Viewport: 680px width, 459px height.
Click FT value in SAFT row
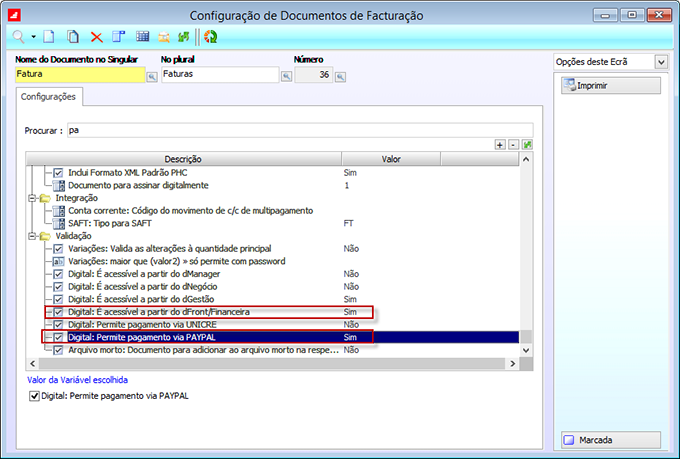348,223
